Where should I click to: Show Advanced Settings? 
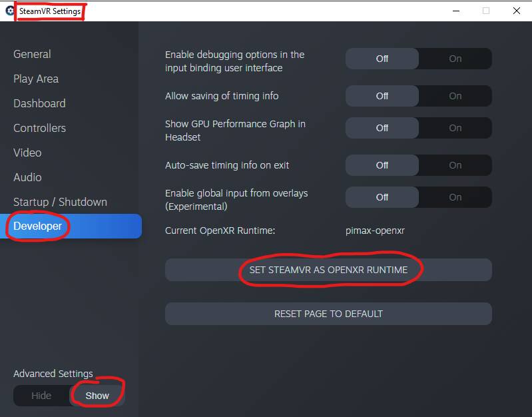click(x=97, y=396)
